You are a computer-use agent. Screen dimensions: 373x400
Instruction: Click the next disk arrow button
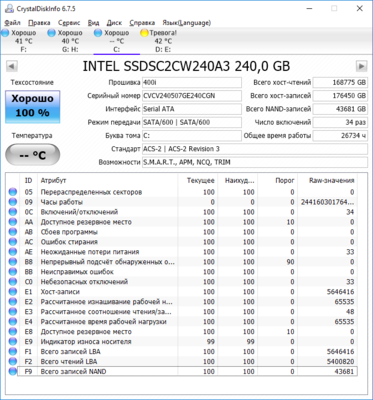tap(361, 66)
